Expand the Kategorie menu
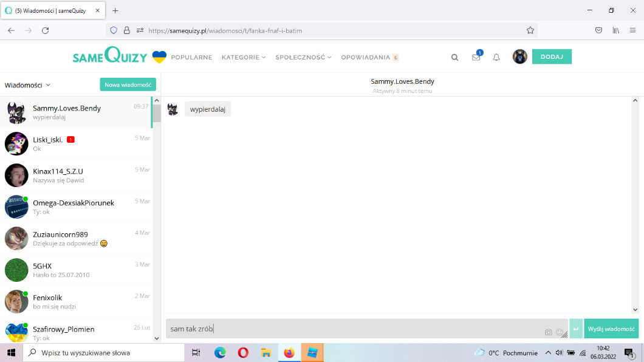 point(243,57)
